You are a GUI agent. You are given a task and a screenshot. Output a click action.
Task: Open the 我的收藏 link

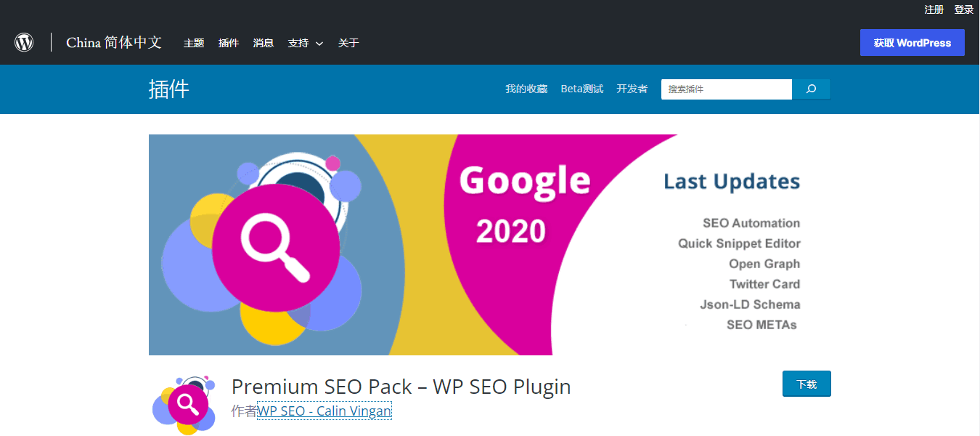526,88
